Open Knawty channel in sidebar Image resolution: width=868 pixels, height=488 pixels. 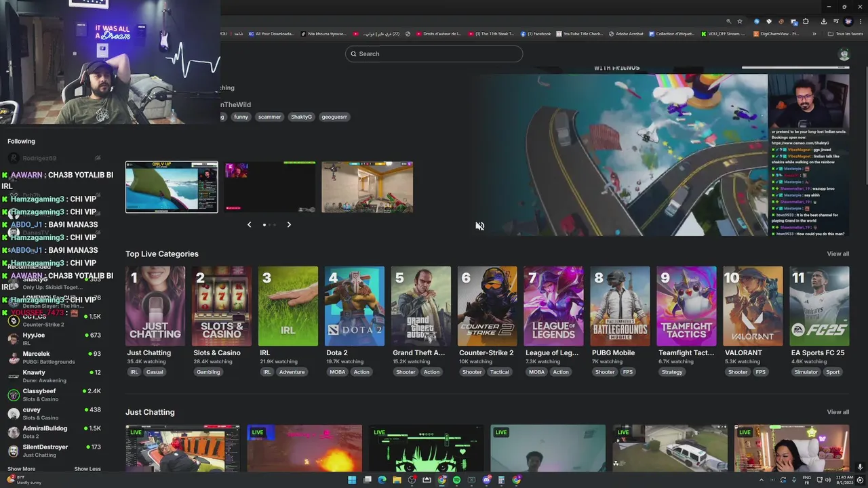pos(54,376)
